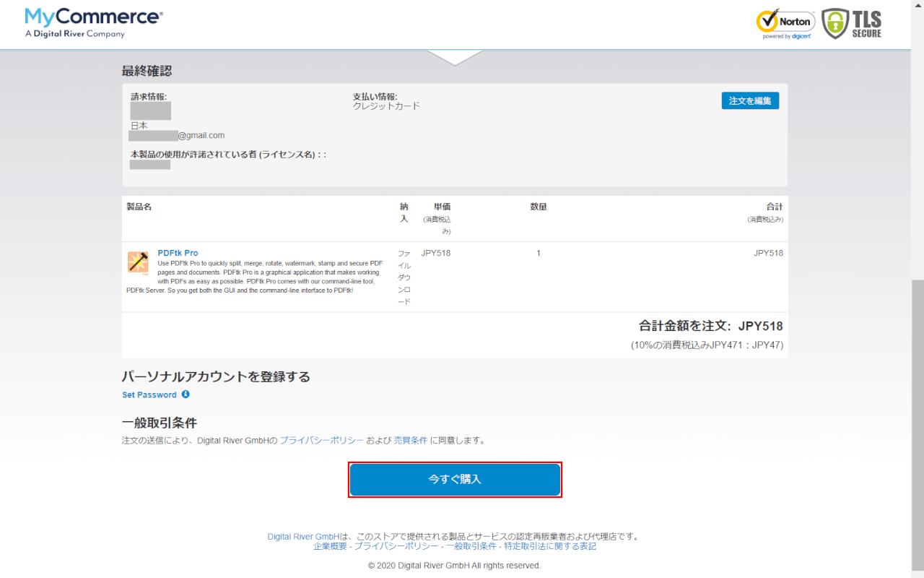The height and width of the screenshot is (578, 924).
Task: Open the 売買条件 sales terms link
Action: [x=410, y=439]
